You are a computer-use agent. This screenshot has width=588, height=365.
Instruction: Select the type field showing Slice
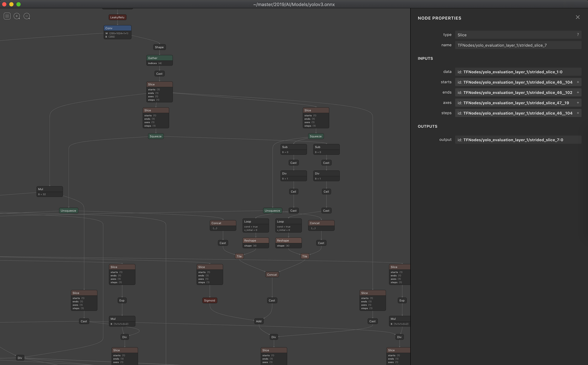(518, 35)
